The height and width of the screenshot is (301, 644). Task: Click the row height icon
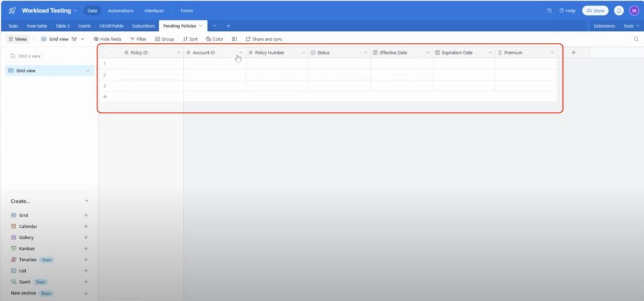pyautogui.click(x=234, y=39)
